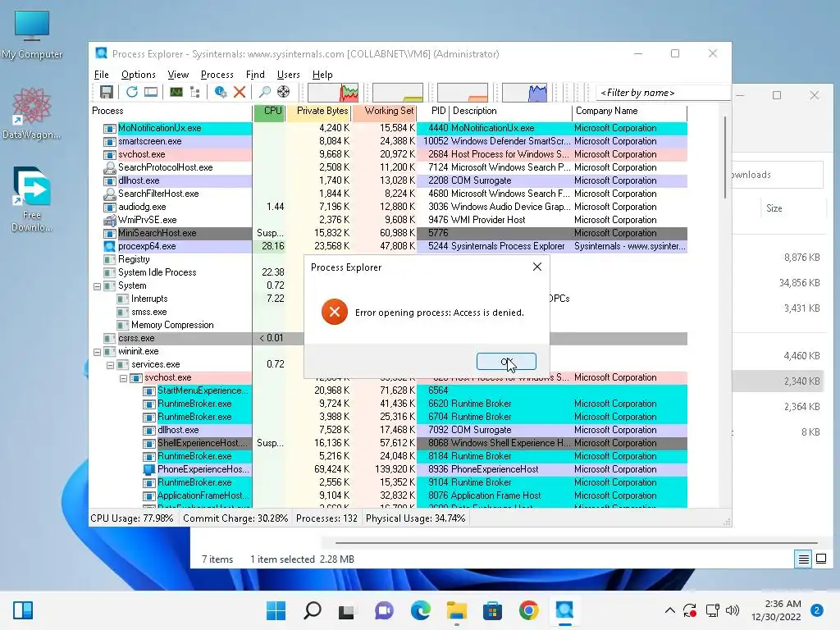
Task: Click the SearchProtocolHost.exe process icon
Action: tap(109, 167)
